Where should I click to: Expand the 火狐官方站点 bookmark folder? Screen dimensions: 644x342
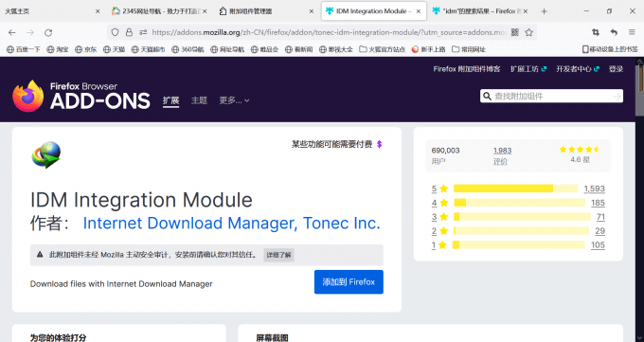tap(383, 49)
